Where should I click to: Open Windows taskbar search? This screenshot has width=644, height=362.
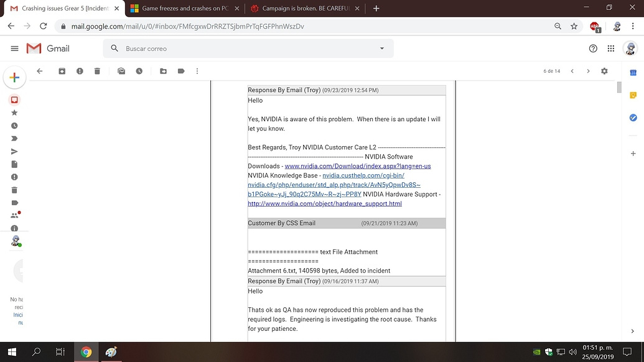(36, 352)
